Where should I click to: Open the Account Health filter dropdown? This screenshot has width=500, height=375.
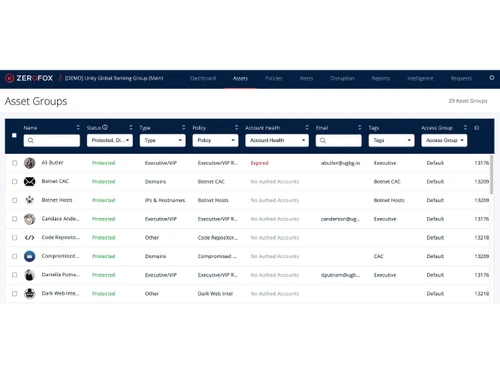click(277, 140)
